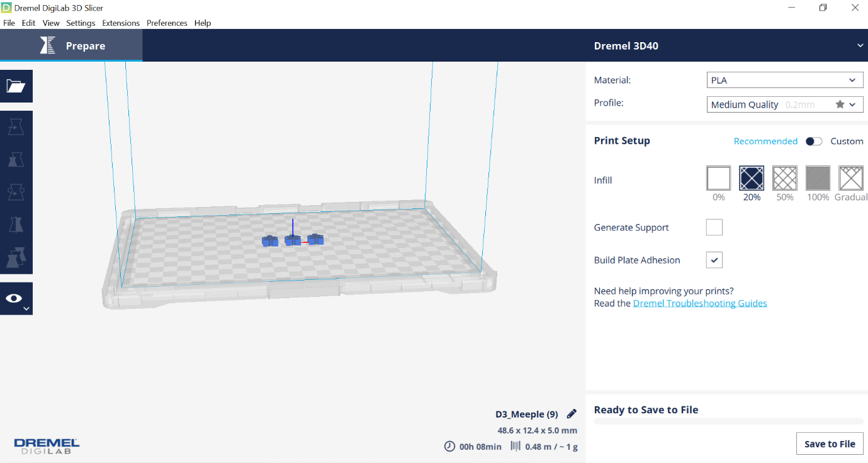Click the Dremel 3D40 printer name

[x=626, y=46]
